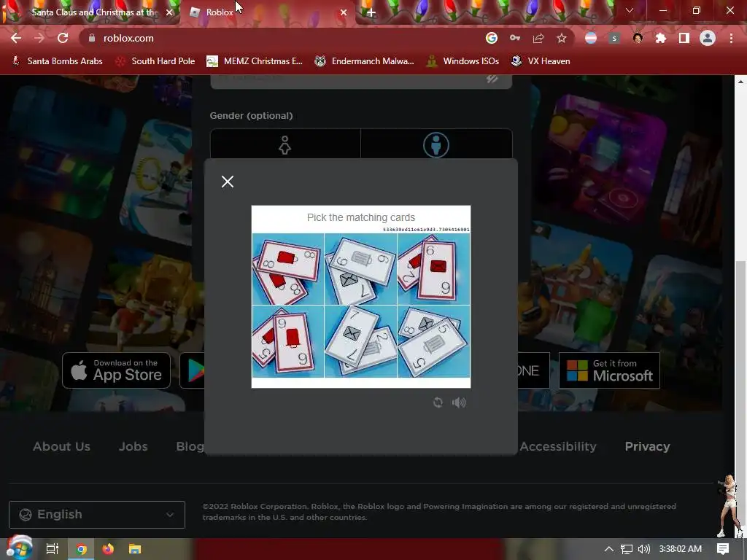Open the Endermanch Malwa... bookmark
Screen dimensions: 747x560
(x=365, y=61)
